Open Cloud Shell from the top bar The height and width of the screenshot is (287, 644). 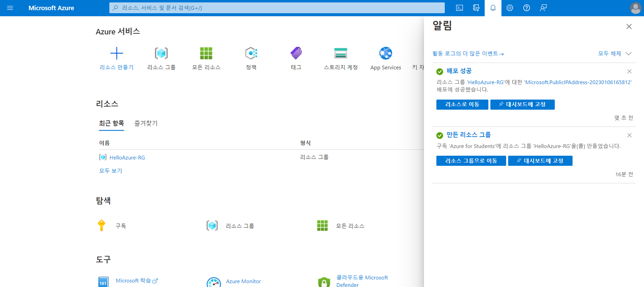pyautogui.click(x=459, y=8)
